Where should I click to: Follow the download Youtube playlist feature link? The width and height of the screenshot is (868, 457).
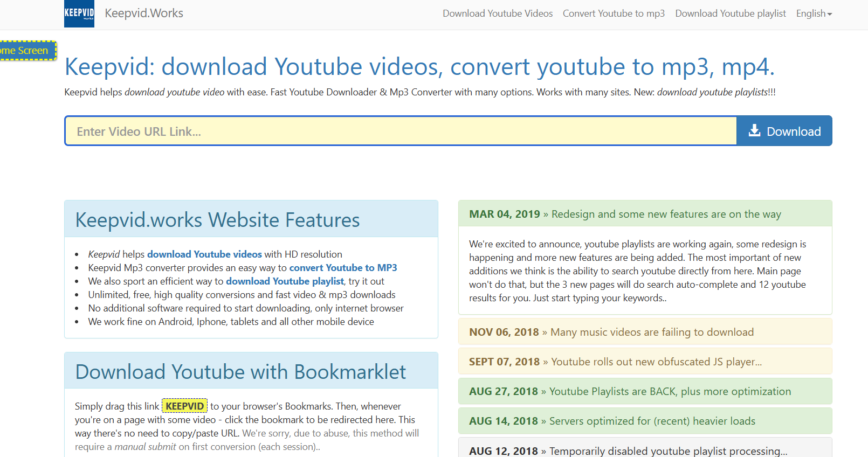[285, 281]
